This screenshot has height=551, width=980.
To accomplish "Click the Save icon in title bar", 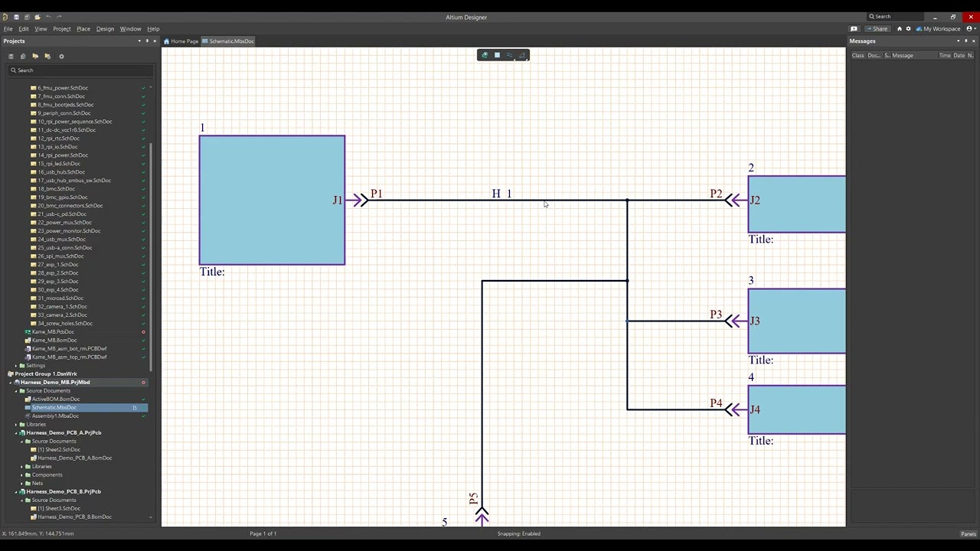I will point(16,17).
